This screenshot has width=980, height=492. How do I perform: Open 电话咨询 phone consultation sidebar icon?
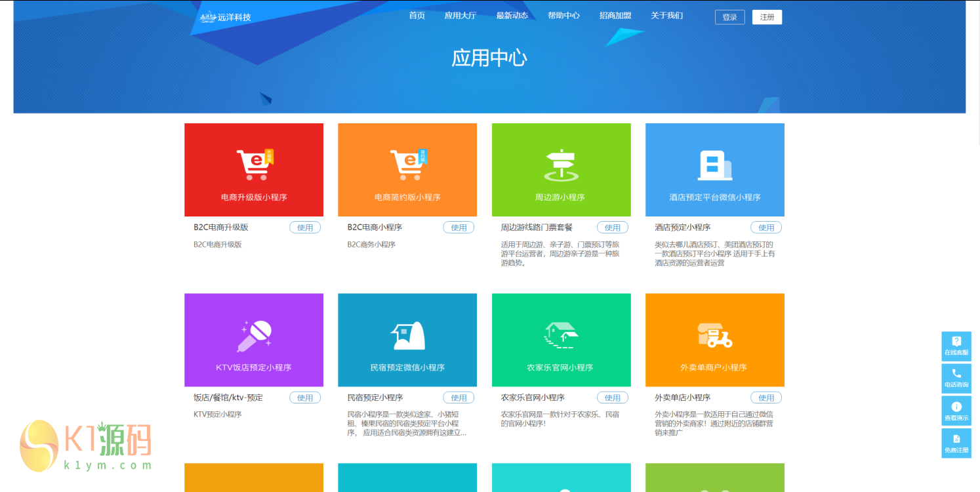pos(956,378)
